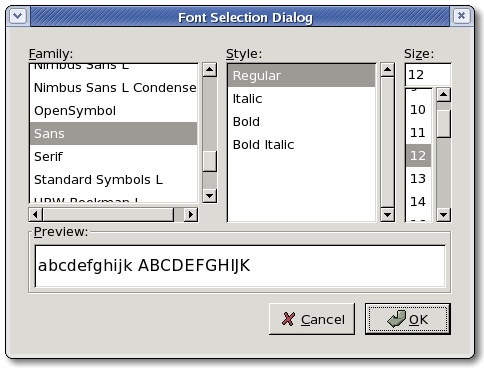Viewport: 484px width, 368px height.
Task: Click the Family list scroll down arrow
Action: tap(210, 196)
